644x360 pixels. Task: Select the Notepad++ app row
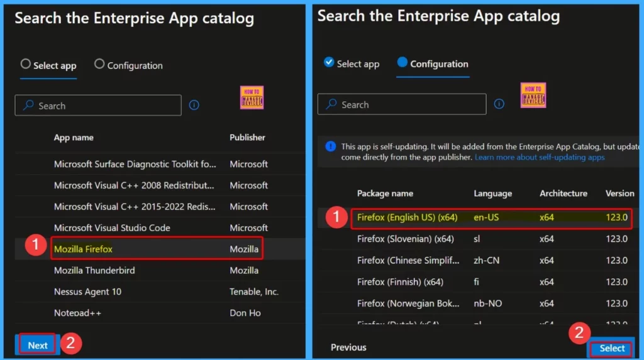[x=160, y=313]
